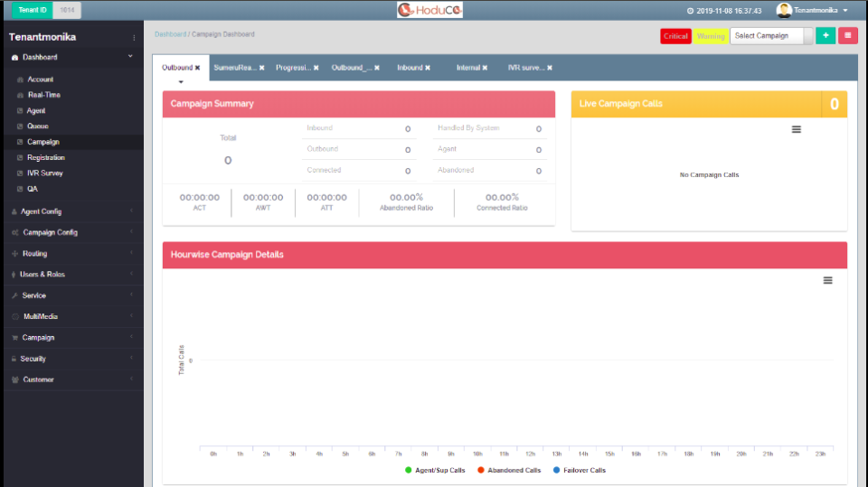Image resolution: width=868 pixels, height=487 pixels.
Task: Close the Outbound tab with its X
Action: pos(198,68)
